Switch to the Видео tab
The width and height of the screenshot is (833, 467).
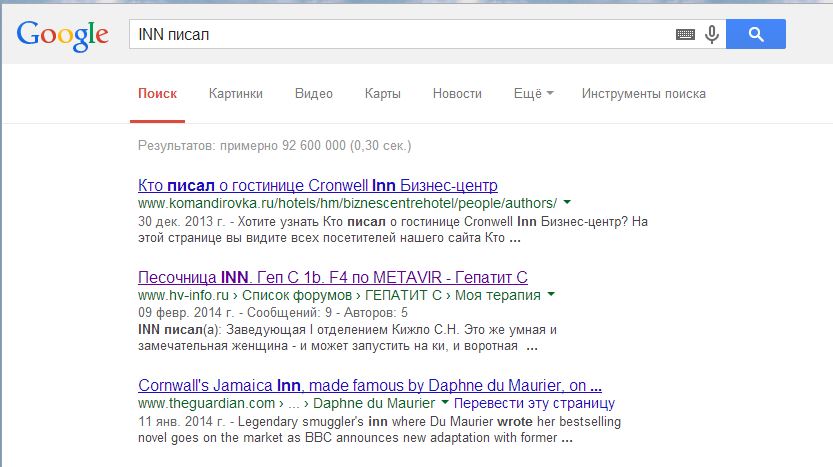[313, 94]
